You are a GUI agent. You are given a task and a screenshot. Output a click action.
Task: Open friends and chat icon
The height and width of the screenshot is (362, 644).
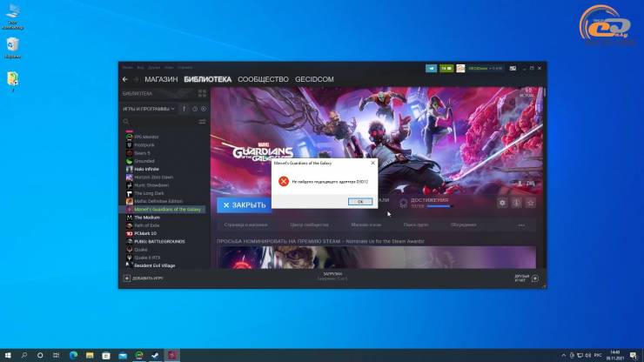coord(535,278)
